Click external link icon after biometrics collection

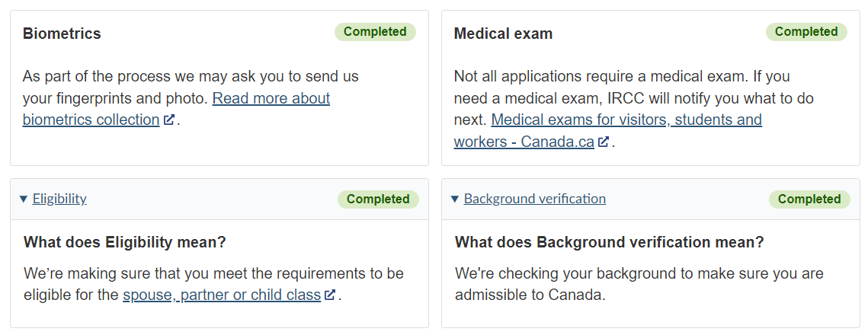tap(169, 120)
